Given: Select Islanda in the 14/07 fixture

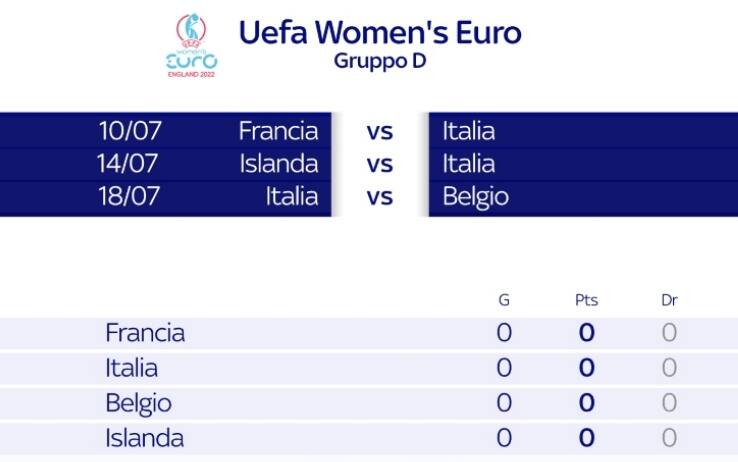Looking at the screenshot, I should pos(279,163).
